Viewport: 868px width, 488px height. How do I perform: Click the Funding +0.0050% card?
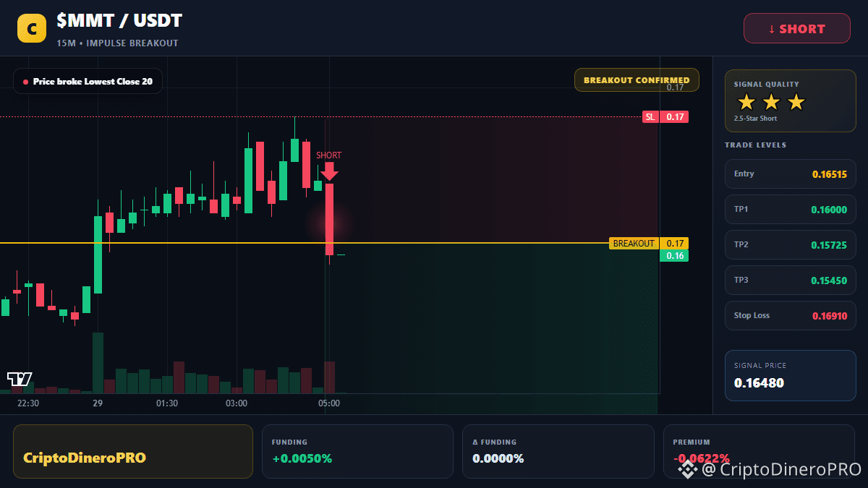pos(357,451)
